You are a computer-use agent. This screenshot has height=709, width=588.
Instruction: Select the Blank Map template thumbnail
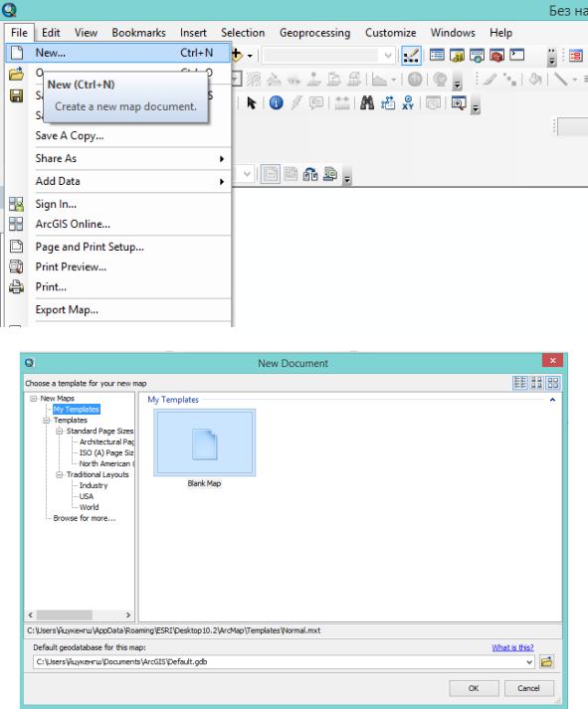click(x=204, y=443)
